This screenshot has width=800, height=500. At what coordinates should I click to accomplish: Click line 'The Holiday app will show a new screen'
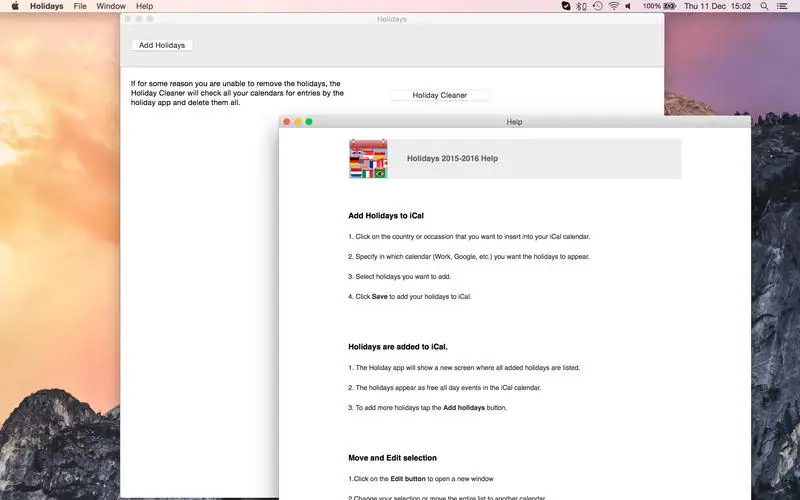pyautogui.click(x=464, y=367)
